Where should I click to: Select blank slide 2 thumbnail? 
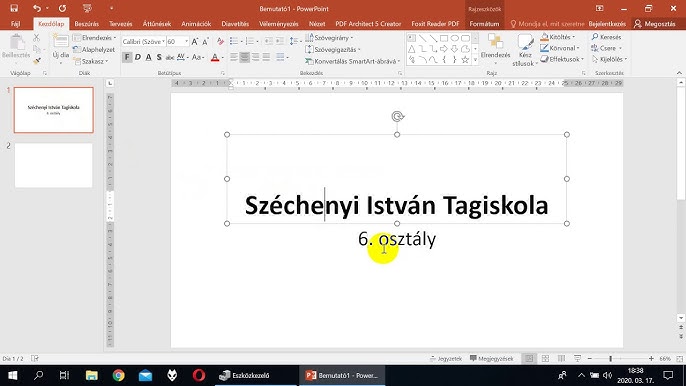53,165
